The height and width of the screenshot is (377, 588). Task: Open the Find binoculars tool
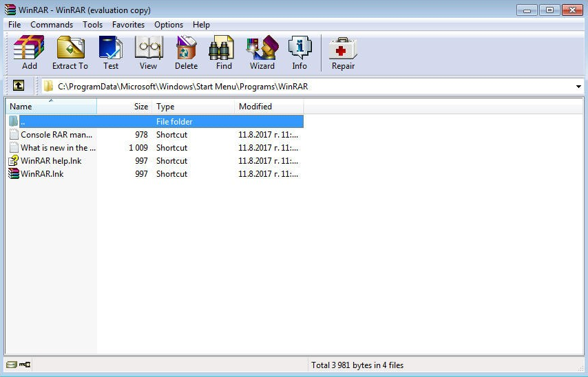click(222, 47)
